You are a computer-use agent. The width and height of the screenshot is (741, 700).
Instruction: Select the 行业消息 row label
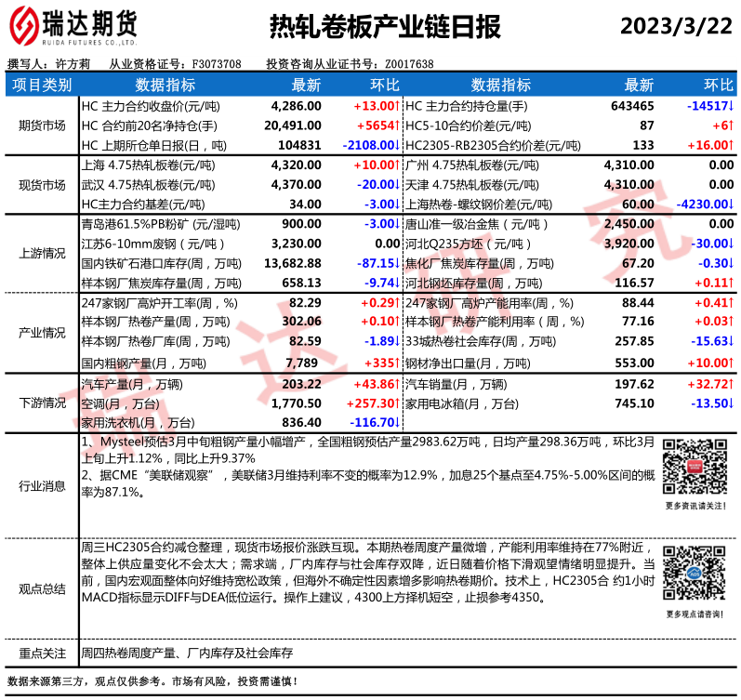click(x=42, y=485)
